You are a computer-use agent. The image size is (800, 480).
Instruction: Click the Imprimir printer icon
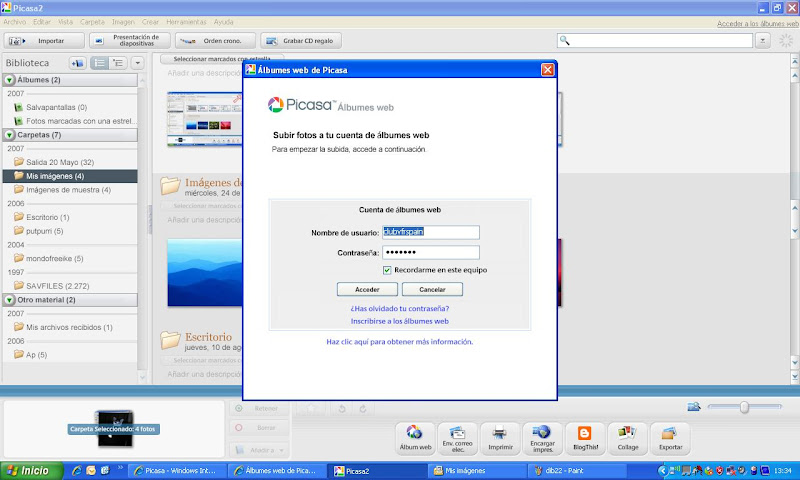(500, 438)
